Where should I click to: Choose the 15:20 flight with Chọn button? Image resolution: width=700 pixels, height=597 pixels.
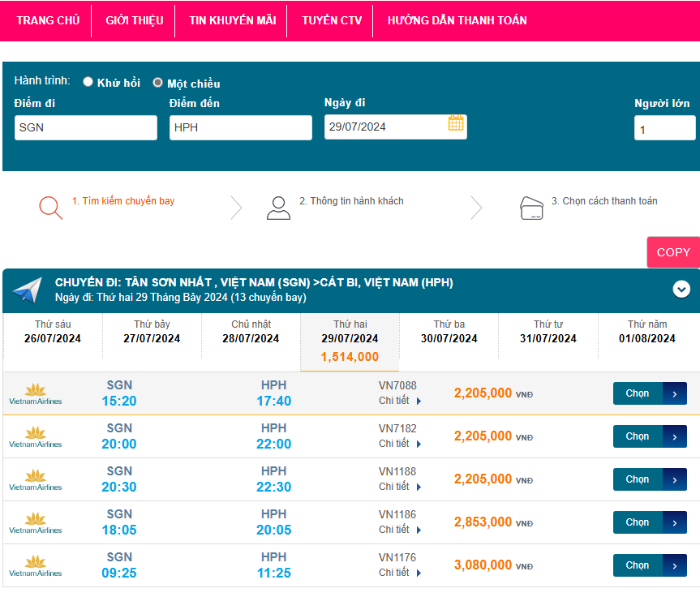(x=649, y=393)
